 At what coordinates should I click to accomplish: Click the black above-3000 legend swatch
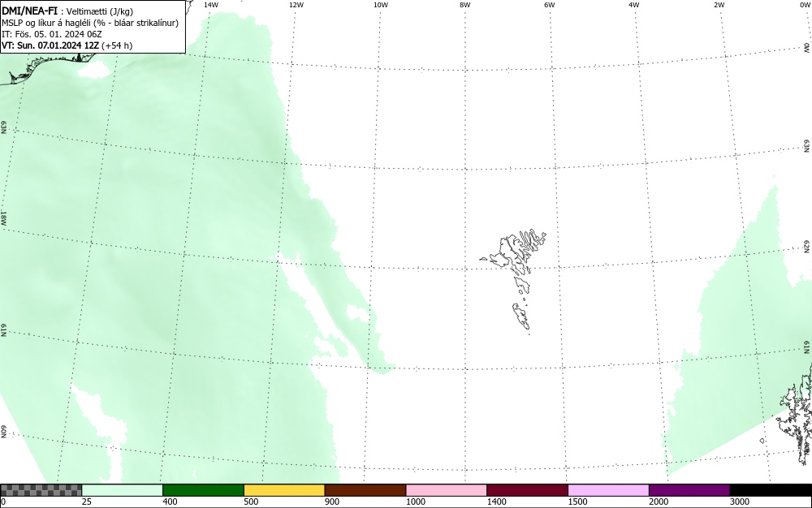coord(771,490)
